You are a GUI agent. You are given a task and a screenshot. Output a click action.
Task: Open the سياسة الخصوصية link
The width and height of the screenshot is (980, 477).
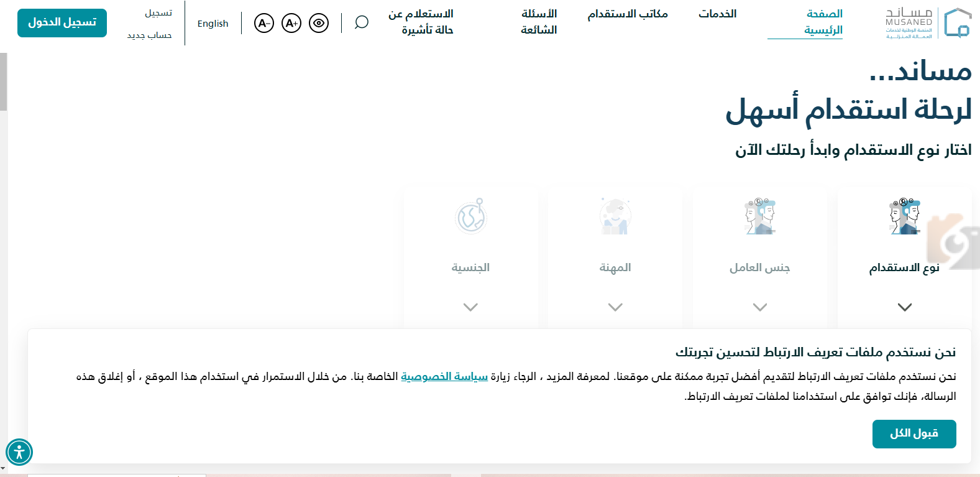coord(444,376)
